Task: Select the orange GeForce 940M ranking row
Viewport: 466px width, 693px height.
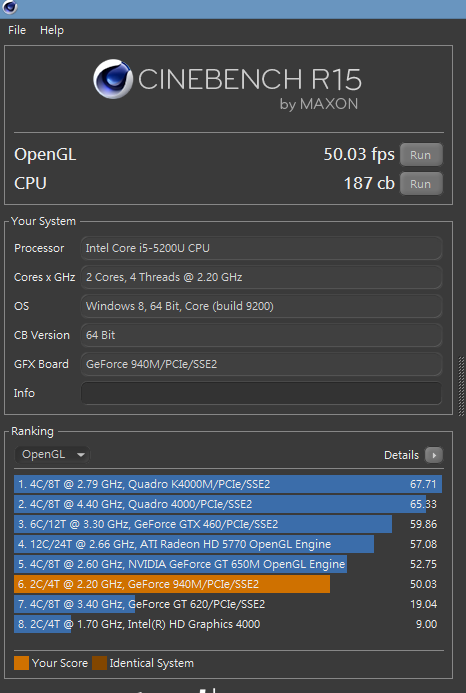Action: (x=228, y=584)
